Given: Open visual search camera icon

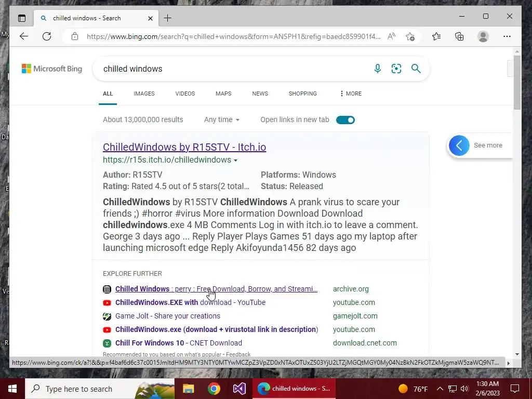Looking at the screenshot, I should 396,69.
